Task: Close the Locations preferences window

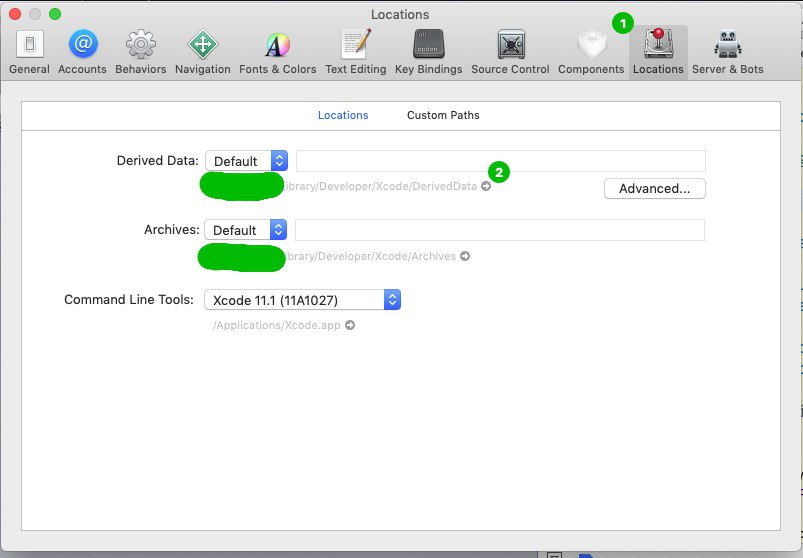Action: click(15, 14)
